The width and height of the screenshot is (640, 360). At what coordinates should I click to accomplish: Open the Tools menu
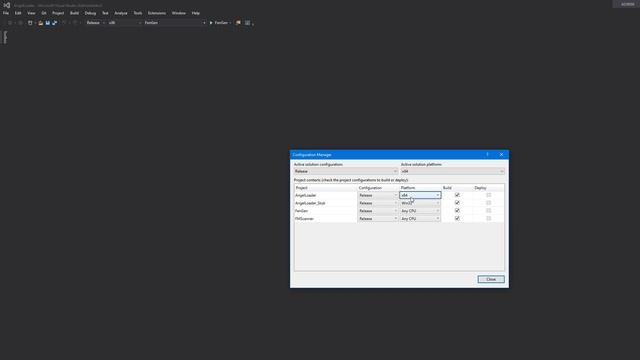click(x=138, y=13)
